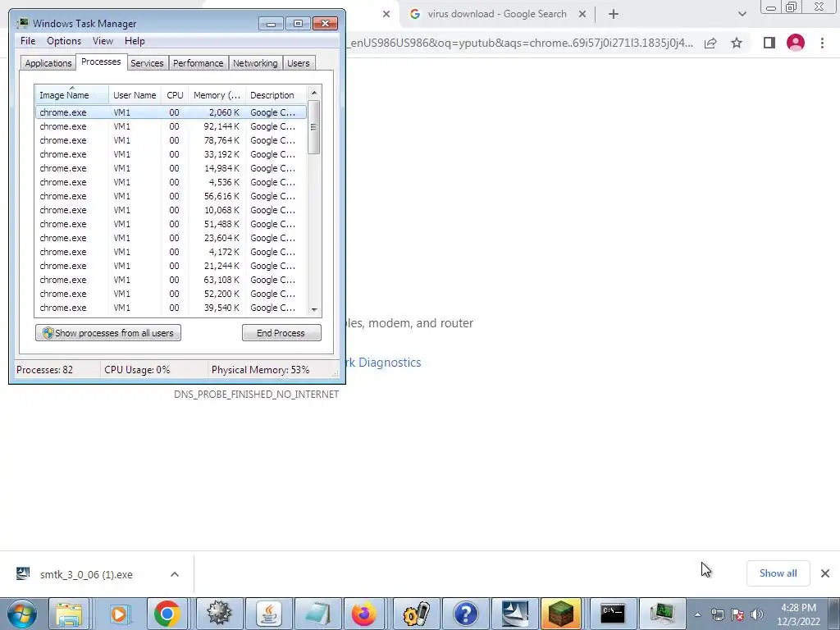This screenshot has width=840, height=630.
Task: Open Chrome's three-dot menu
Action: point(822,43)
